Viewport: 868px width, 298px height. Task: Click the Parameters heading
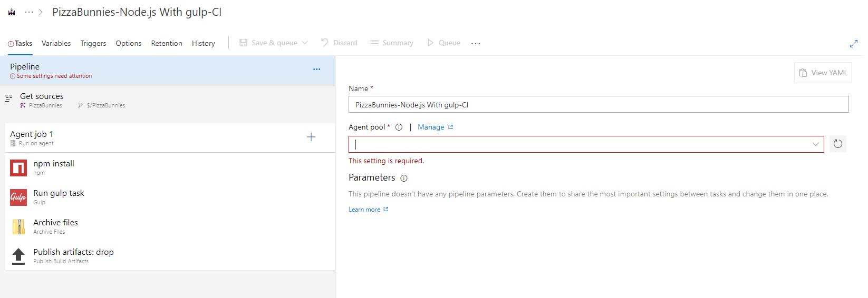(x=372, y=178)
